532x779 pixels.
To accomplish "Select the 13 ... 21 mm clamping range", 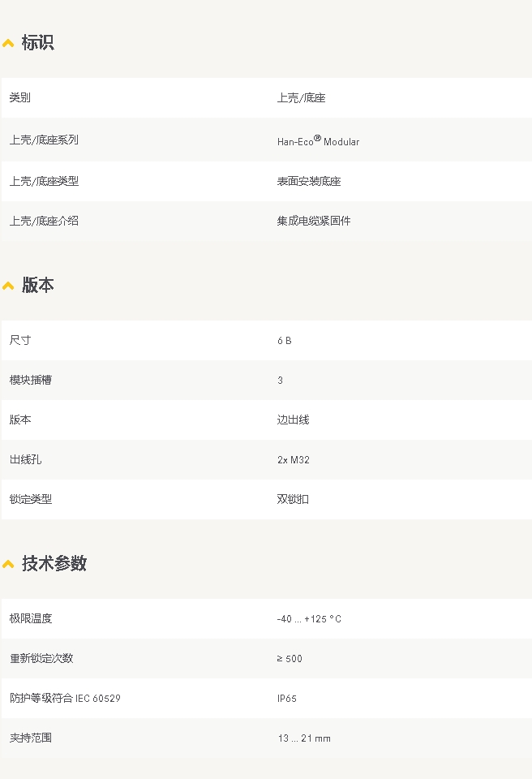I will coord(303,738).
